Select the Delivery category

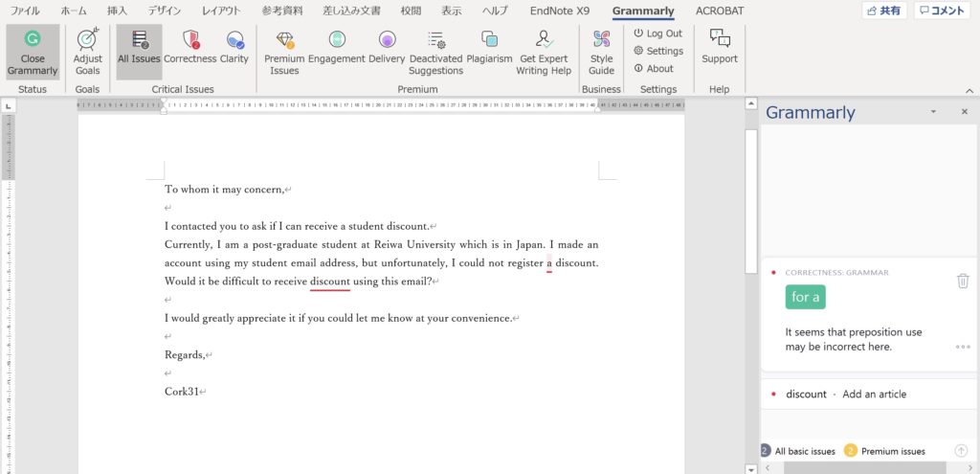point(387,48)
